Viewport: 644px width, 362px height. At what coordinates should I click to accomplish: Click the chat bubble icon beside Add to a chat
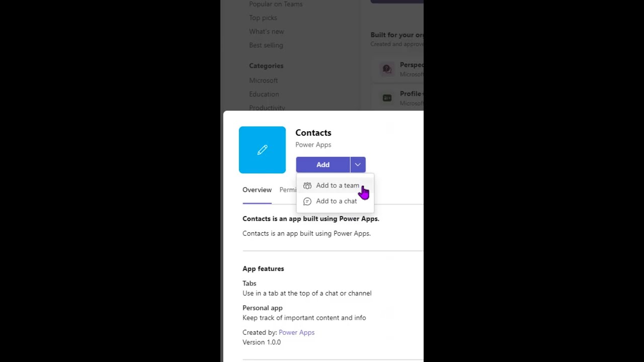pyautogui.click(x=307, y=201)
